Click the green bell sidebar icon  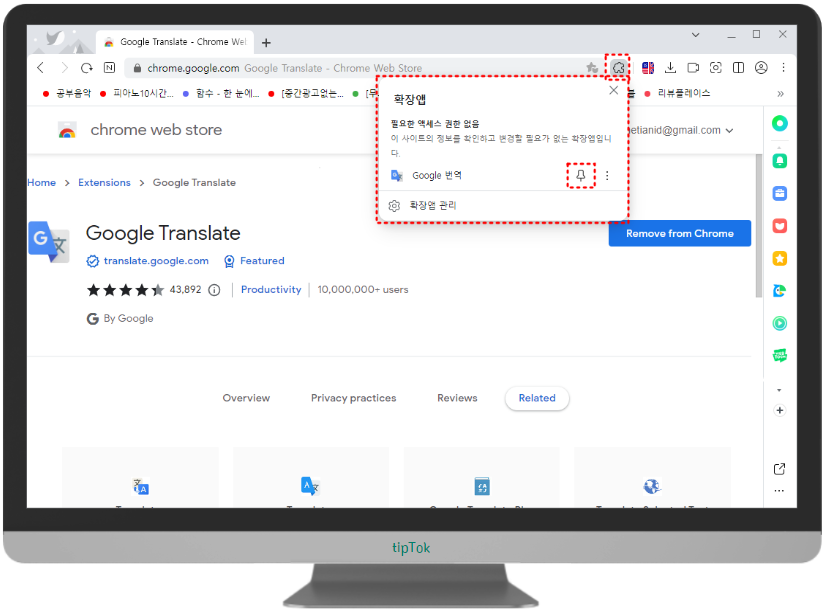[780, 161]
